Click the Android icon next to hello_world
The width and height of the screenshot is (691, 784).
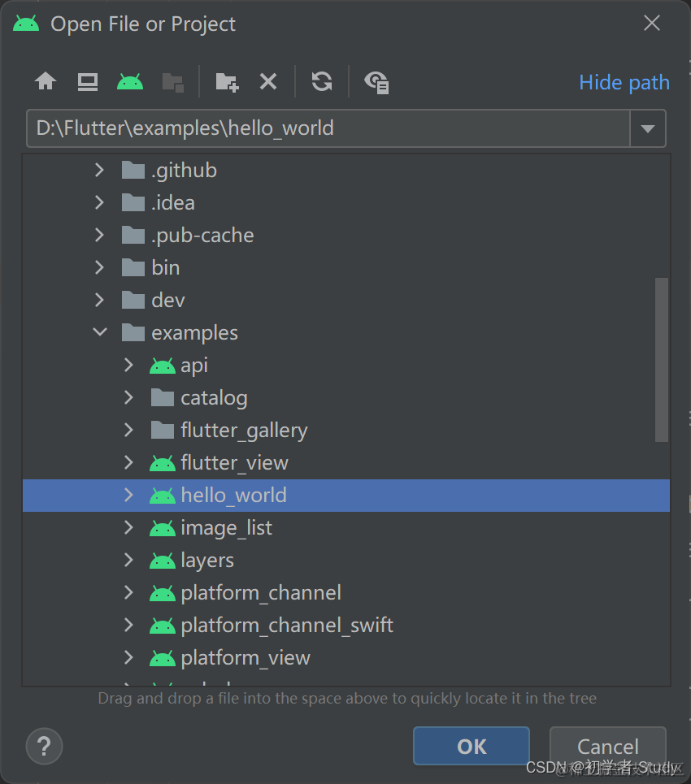[162, 496]
